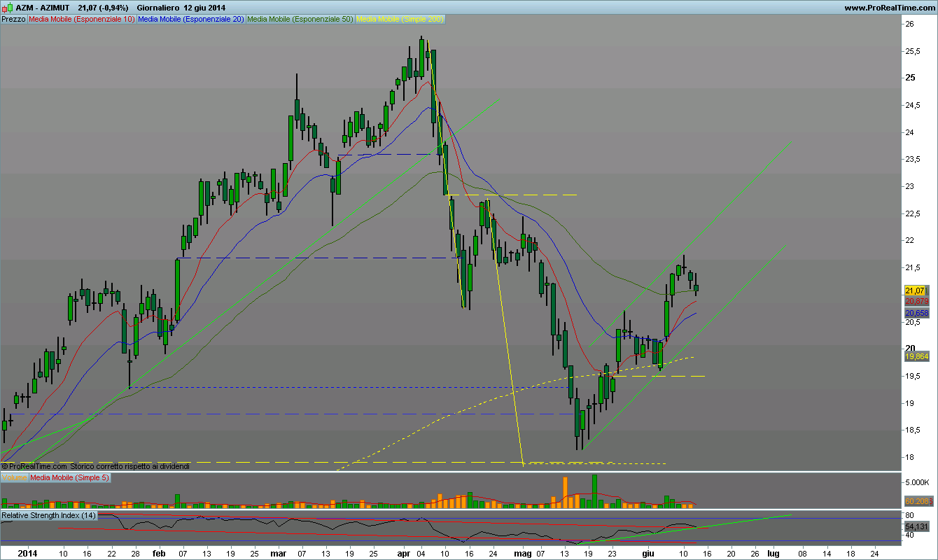Open Media Mobile (Simple 5) volume label
Viewport: 938px width, 560px height.
[x=69, y=477]
